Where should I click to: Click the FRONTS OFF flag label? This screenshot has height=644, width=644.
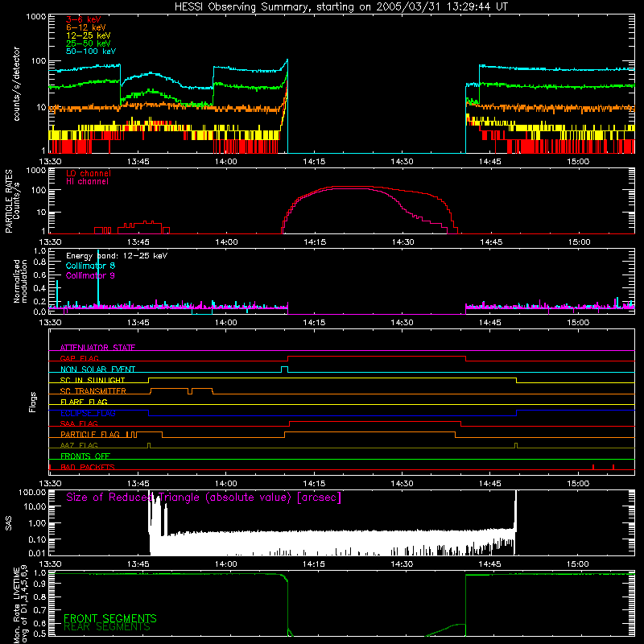coord(85,456)
